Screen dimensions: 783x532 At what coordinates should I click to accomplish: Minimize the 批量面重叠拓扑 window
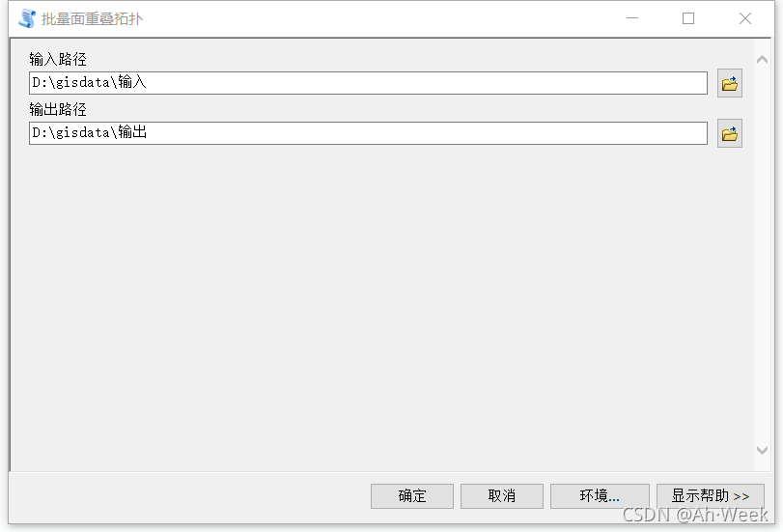pyautogui.click(x=632, y=18)
